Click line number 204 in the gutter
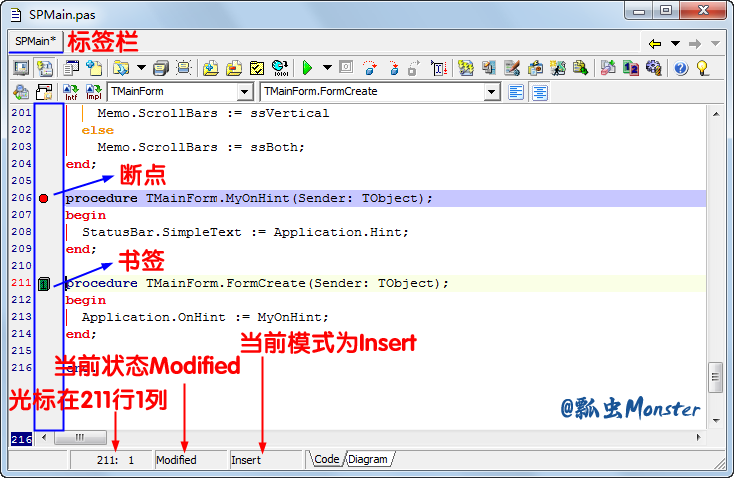The width and height of the screenshot is (734, 478). (x=21, y=164)
